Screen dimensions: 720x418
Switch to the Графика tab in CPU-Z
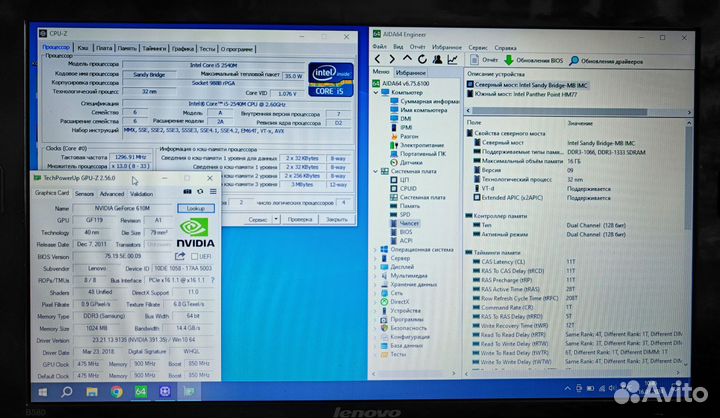click(x=183, y=48)
